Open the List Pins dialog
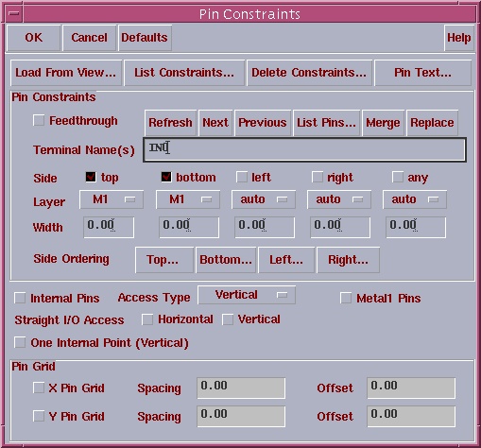Screen dimensions: 481x448 click(326, 123)
